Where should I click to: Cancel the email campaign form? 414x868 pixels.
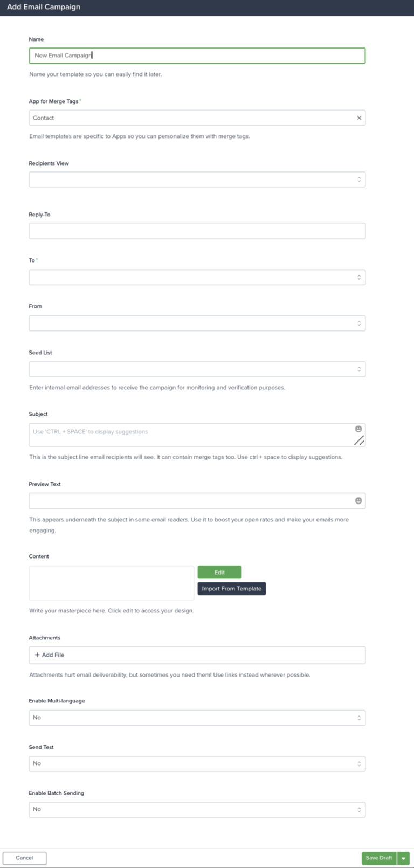[x=24, y=858]
